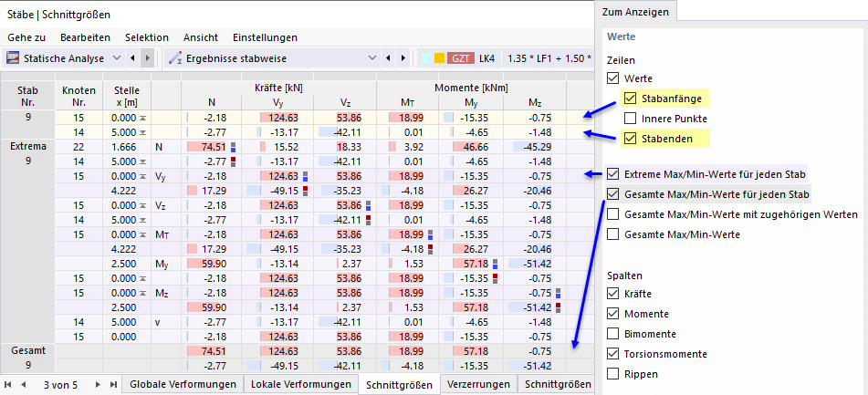Click the Stab Nr. column header
Image resolution: width=868 pixels, height=395 pixels.
click(x=27, y=96)
